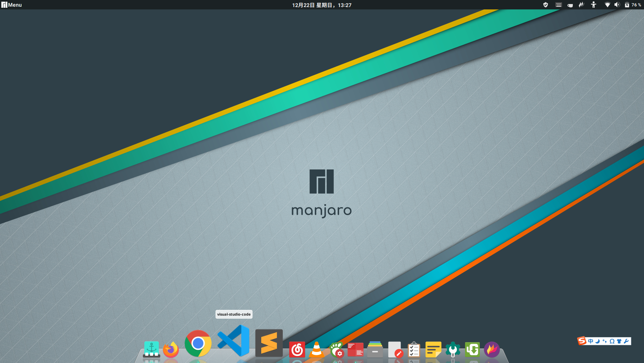Open NetEase Cloud Music red icon

[x=297, y=350]
